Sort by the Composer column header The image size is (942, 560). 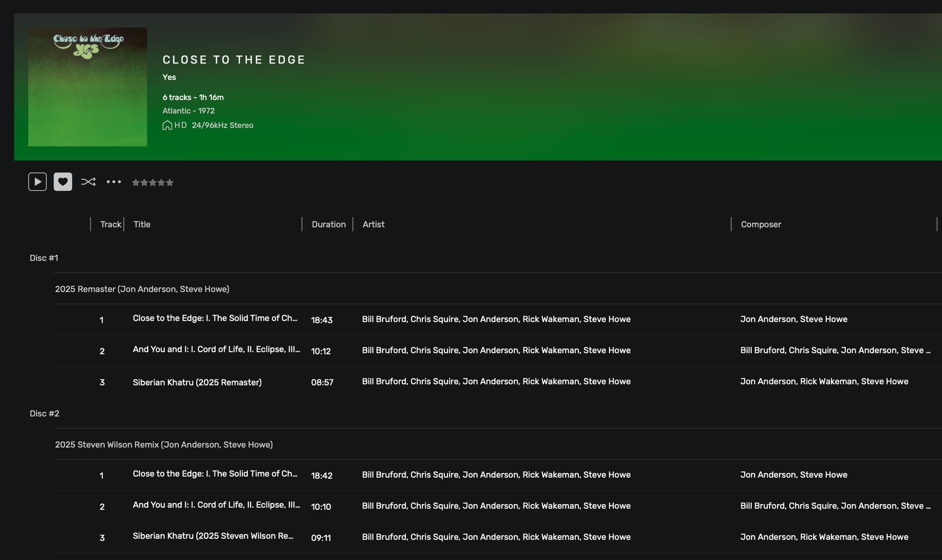[761, 224]
